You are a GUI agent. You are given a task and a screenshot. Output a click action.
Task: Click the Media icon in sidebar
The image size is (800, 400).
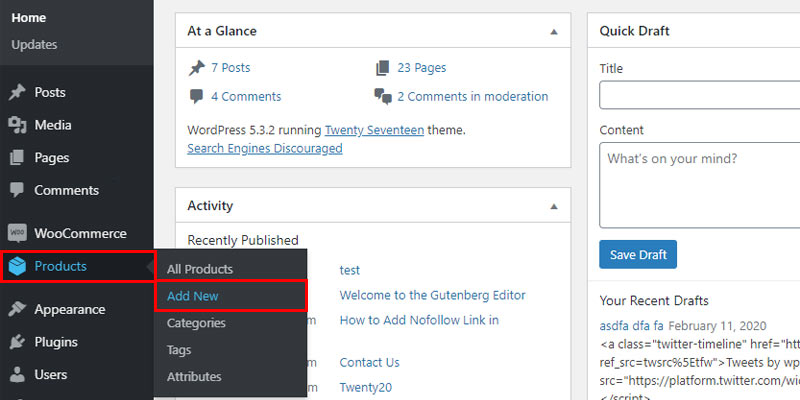(x=17, y=125)
